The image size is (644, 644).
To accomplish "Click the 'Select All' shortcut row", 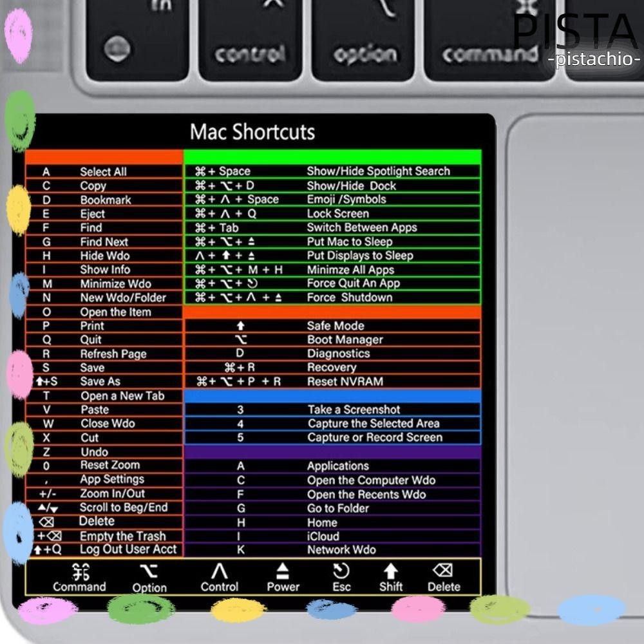I will [x=104, y=172].
